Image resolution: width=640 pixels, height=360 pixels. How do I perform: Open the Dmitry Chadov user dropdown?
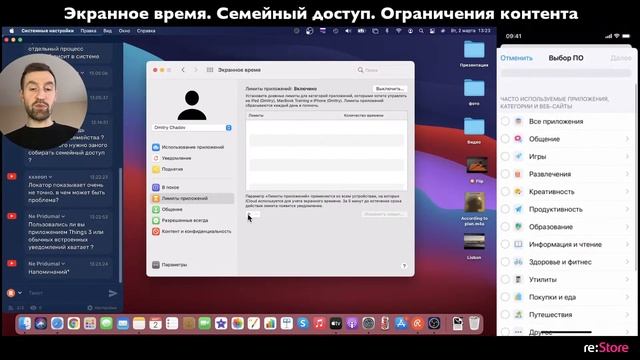tap(192, 128)
